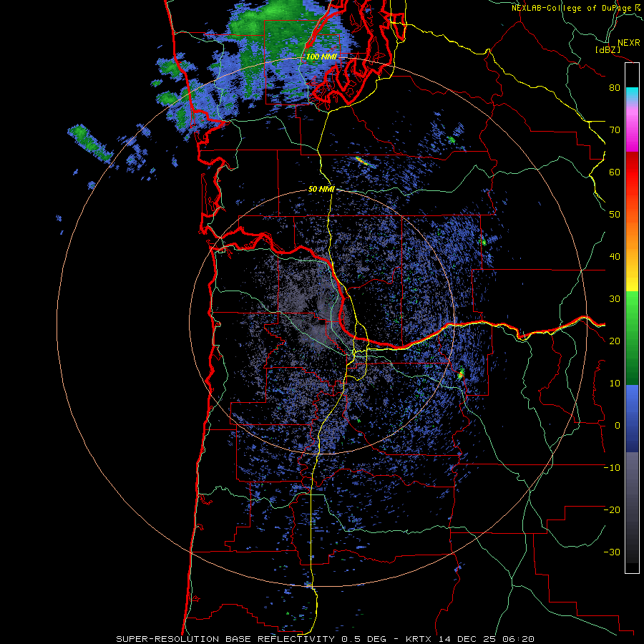Click the "[dBZ]" legend unit label
The image size is (644, 644).
click(608, 49)
